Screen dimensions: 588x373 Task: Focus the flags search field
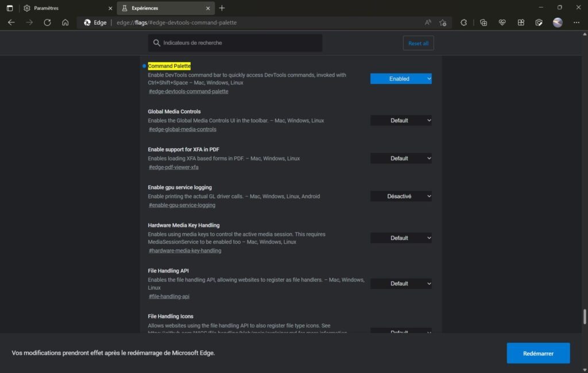235,43
